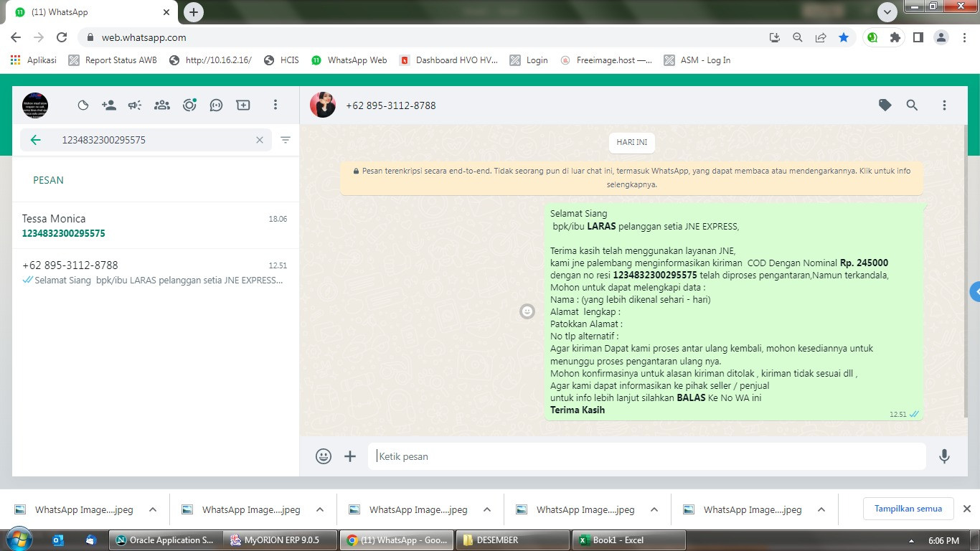Go back from search with the green arrow
This screenshot has width=980, height=551.
pos(36,140)
